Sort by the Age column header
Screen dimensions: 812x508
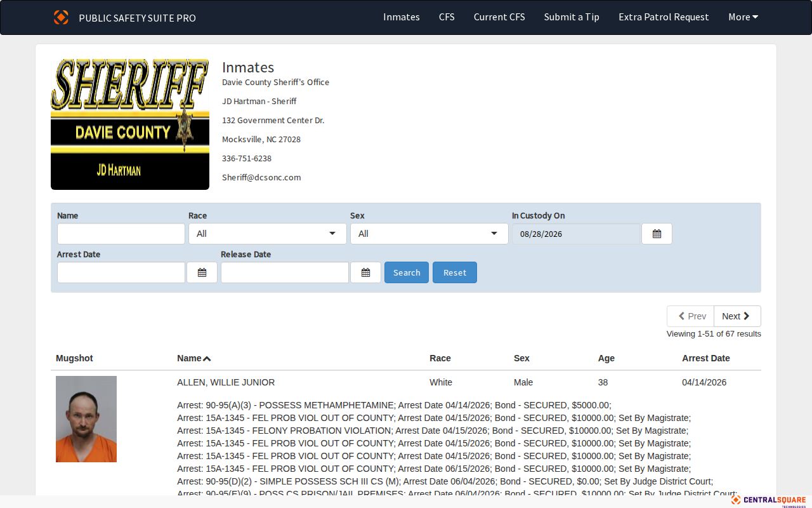click(x=606, y=358)
